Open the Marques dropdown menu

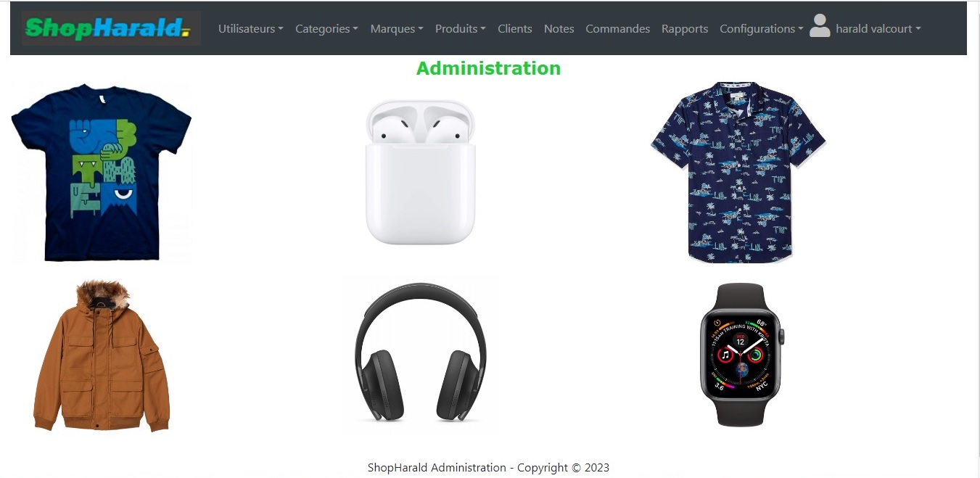point(397,29)
